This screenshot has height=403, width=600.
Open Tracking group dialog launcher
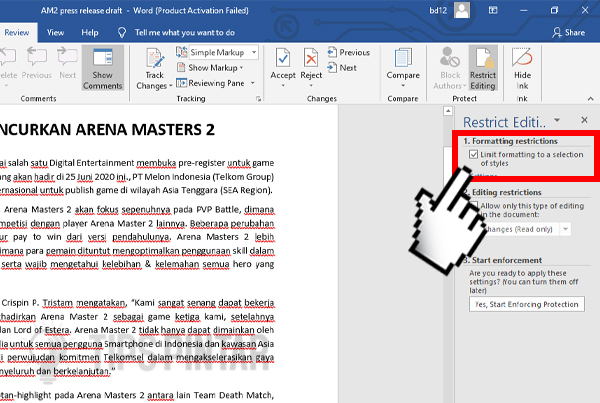click(x=259, y=99)
